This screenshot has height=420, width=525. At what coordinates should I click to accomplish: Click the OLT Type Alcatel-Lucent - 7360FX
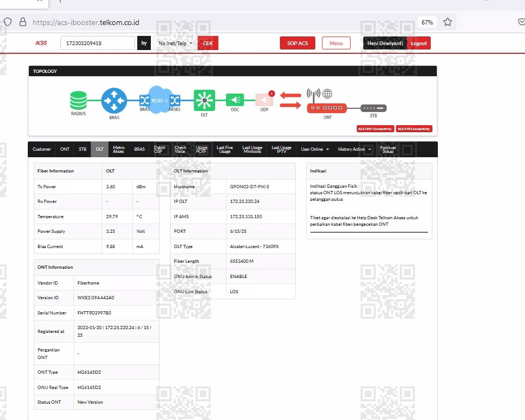tap(254, 246)
